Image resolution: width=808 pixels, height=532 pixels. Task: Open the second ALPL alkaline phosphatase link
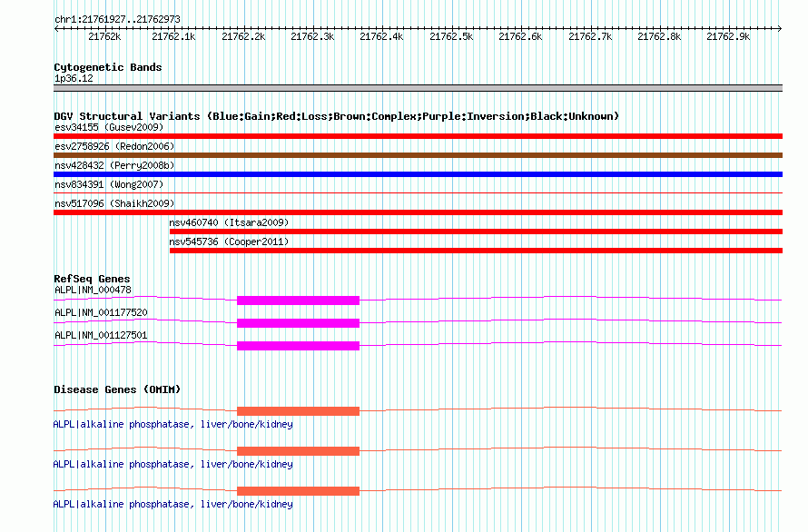click(173, 465)
